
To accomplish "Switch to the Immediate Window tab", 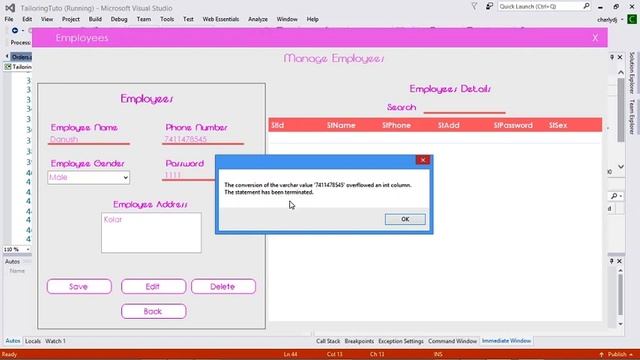I will point(506,341).
